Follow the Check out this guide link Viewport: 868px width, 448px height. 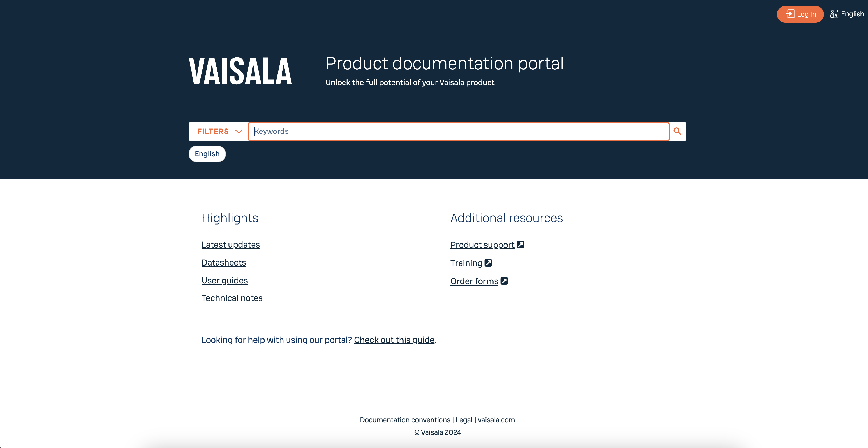(394, 340)
